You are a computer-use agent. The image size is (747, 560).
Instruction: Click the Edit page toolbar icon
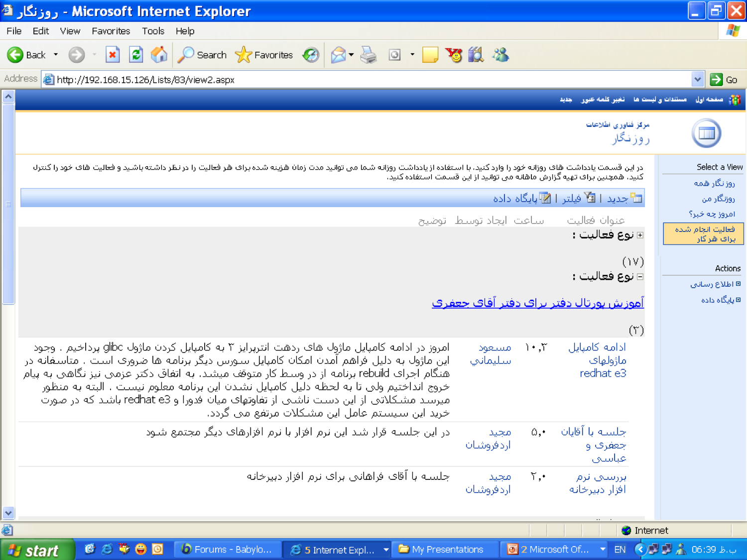[394, 55]
